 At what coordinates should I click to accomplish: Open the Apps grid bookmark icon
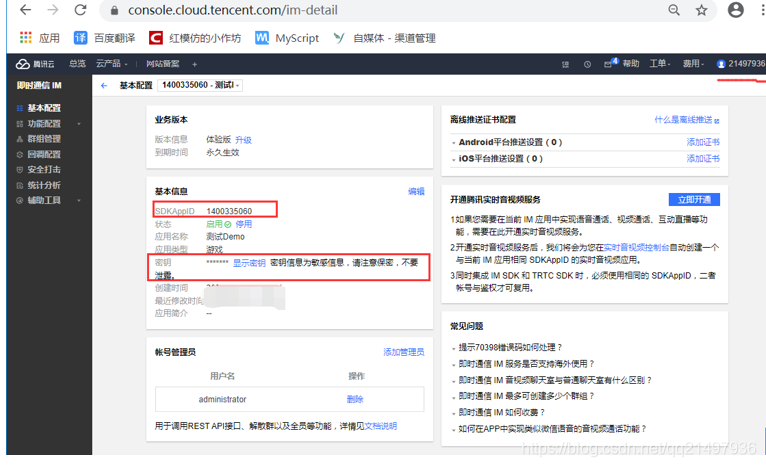25,38
